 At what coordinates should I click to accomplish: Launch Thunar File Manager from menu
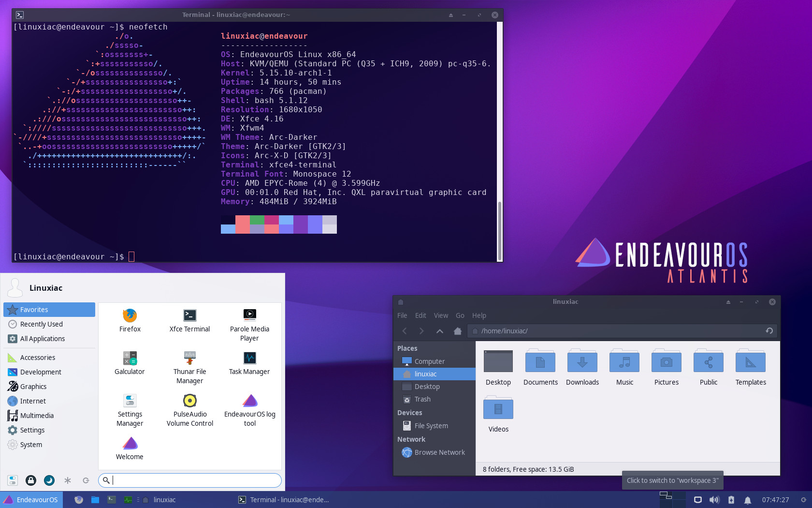tap(189, 367)
